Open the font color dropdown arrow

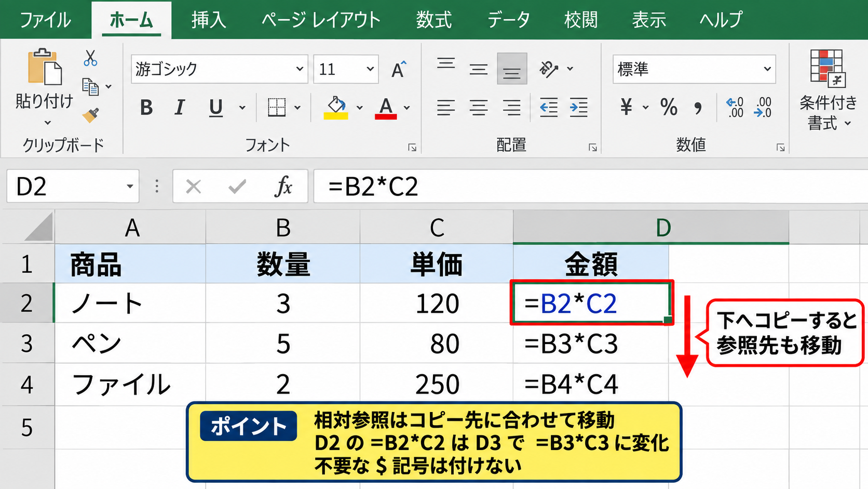(x=407, y=108)
